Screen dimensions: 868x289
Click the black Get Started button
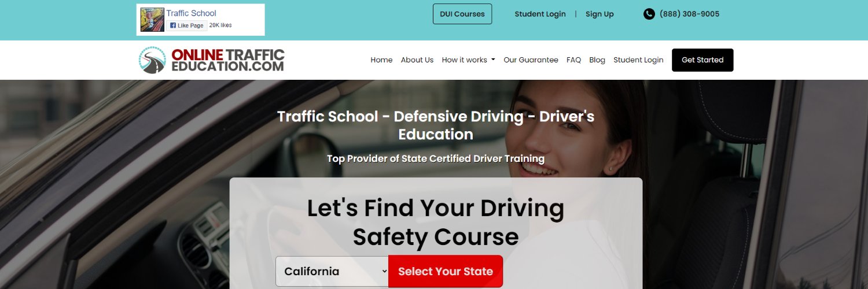point(703,60)
